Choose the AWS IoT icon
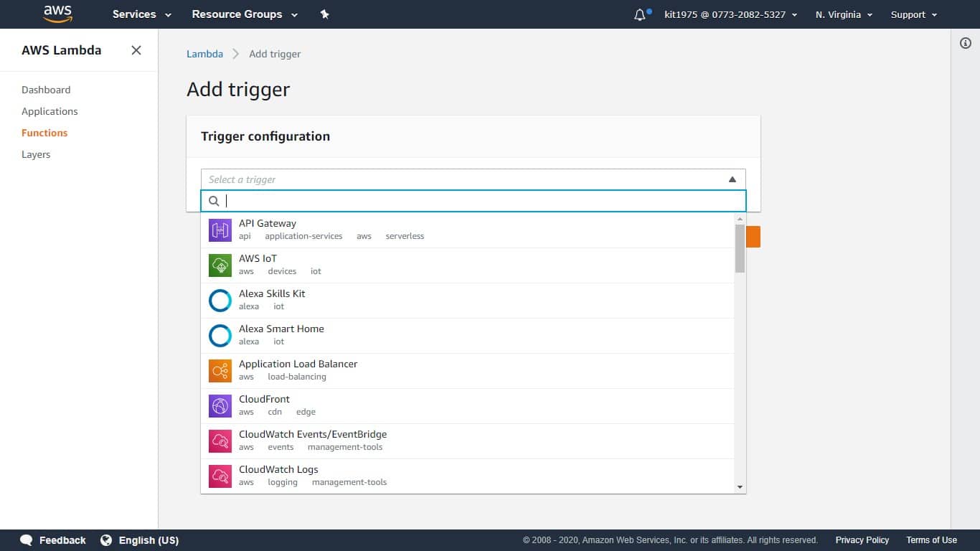This screenshot has height=551, width=980. 220,265
